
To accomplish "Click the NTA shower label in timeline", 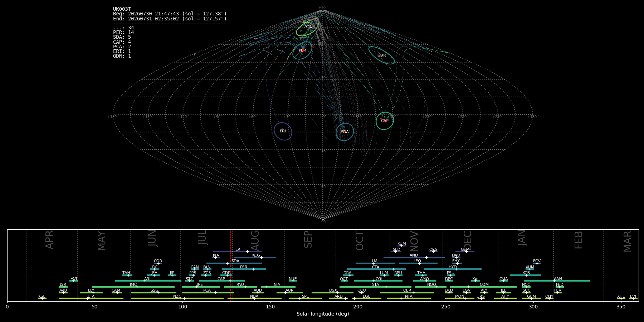I will (x=409, y=297).
